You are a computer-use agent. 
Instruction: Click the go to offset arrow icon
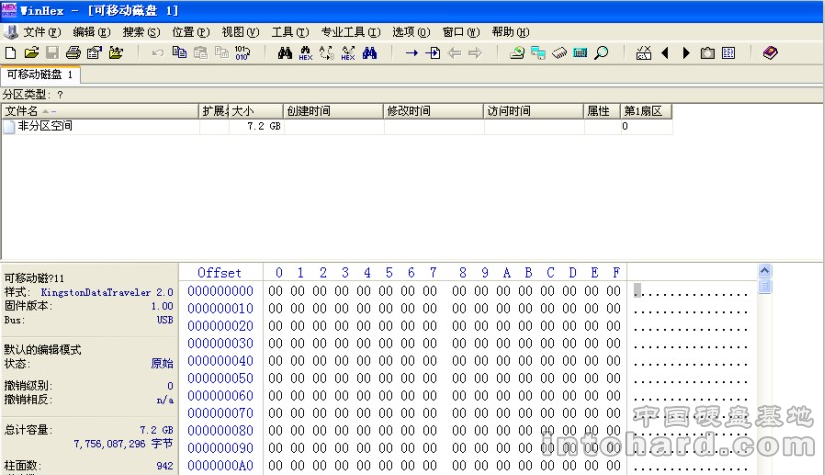click(x=411, y=53)
